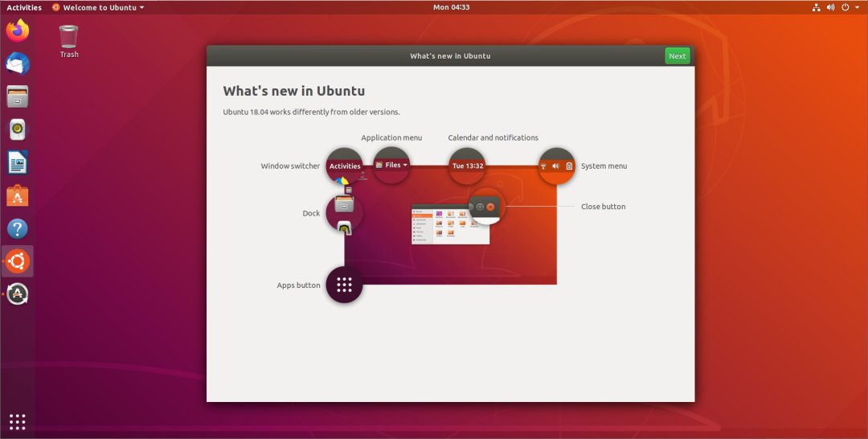This screenshot has height=439, width=868.
Task: Open the Trash desktop icon
Action: click(x=69, y=42)
